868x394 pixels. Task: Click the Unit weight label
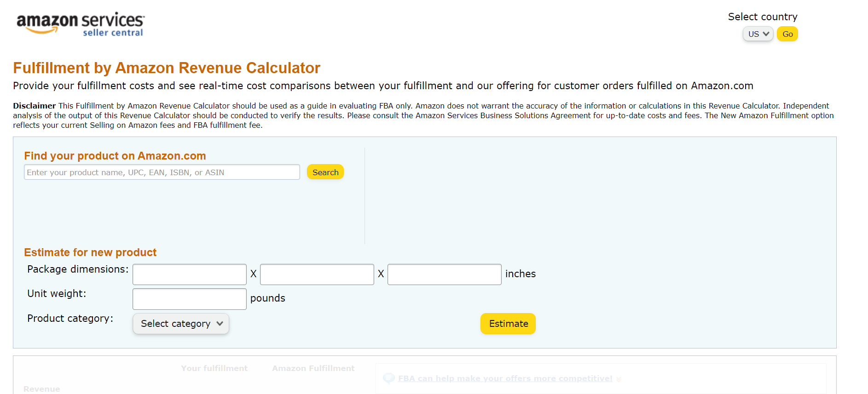click(57, 294)
